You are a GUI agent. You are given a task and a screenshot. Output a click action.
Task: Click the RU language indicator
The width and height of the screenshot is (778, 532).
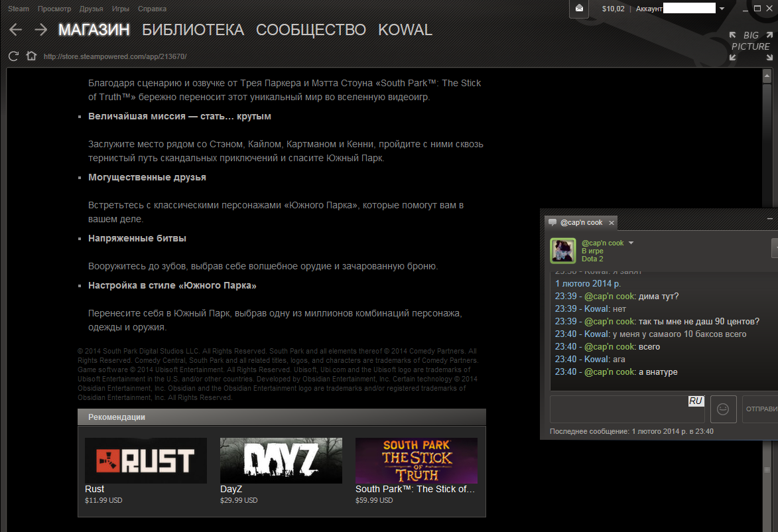[x=696, y=401]
